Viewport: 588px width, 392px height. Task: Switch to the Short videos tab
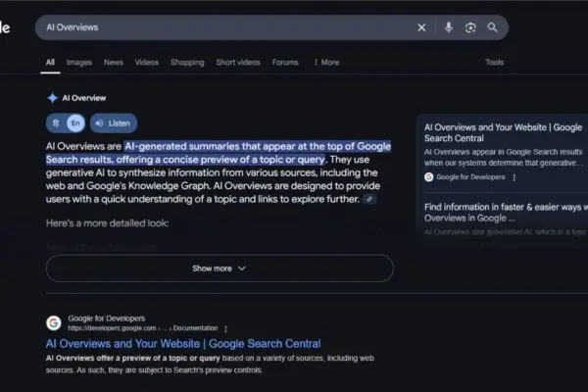(x=238, y=63)
